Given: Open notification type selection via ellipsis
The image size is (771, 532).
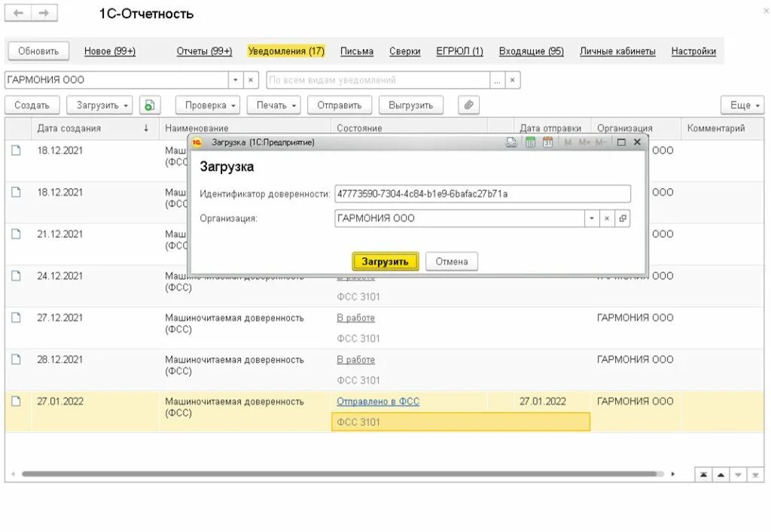Looking at the screenshot, I should (498, 80).
